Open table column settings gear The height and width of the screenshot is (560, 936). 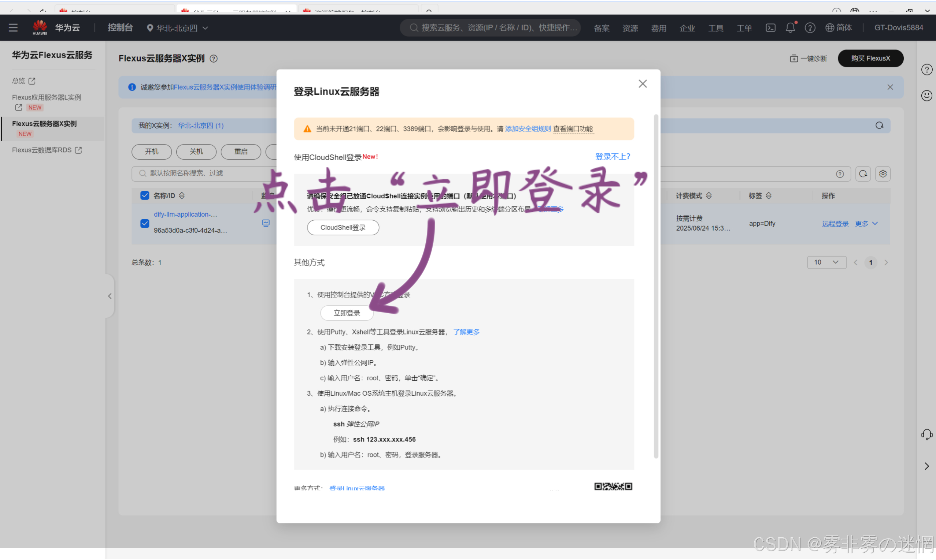(x=883, y=173)
